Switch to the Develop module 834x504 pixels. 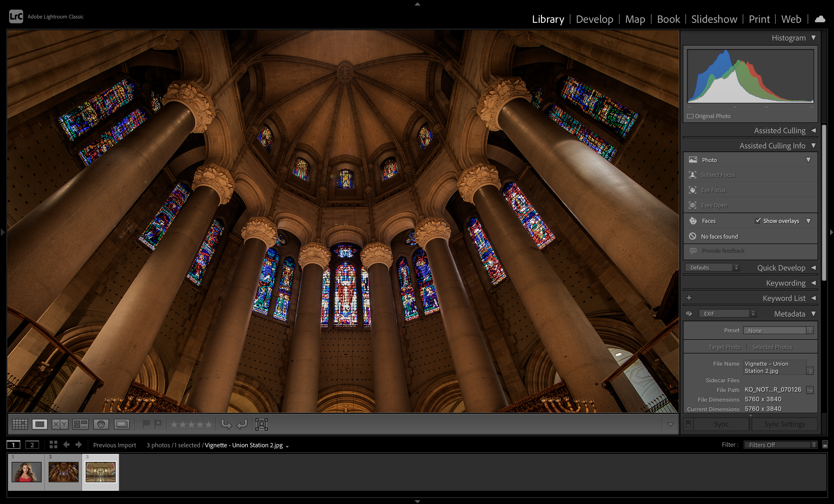[594, 19]
